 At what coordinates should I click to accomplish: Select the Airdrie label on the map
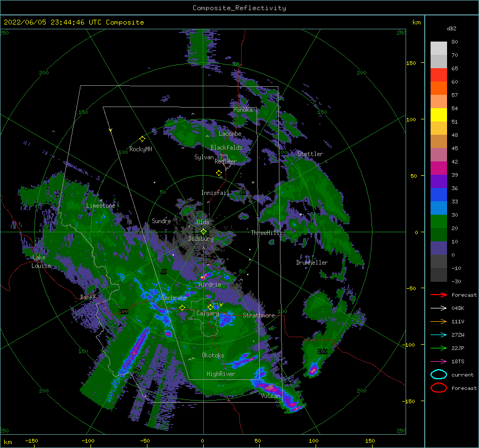(x=210, y=284)
